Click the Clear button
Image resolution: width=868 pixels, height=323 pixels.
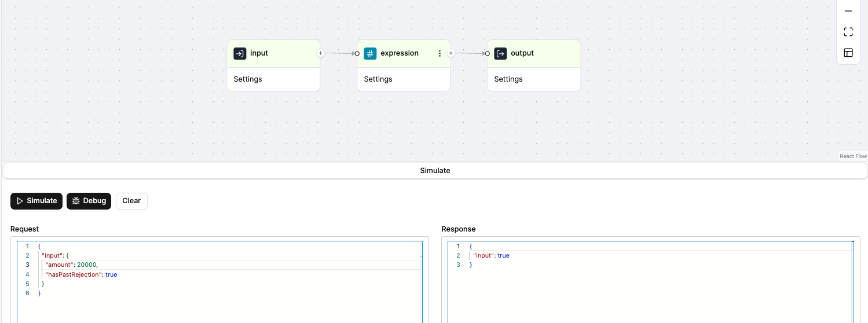131,201
